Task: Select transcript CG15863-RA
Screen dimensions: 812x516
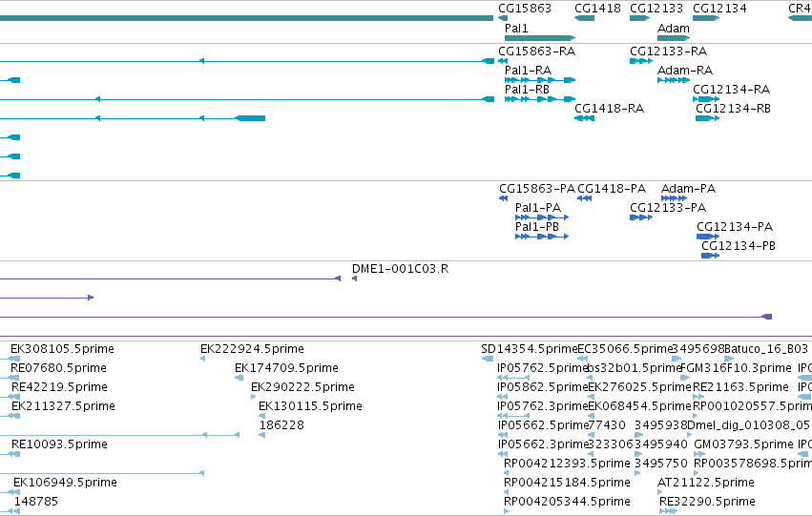Action: click(536, 52)
